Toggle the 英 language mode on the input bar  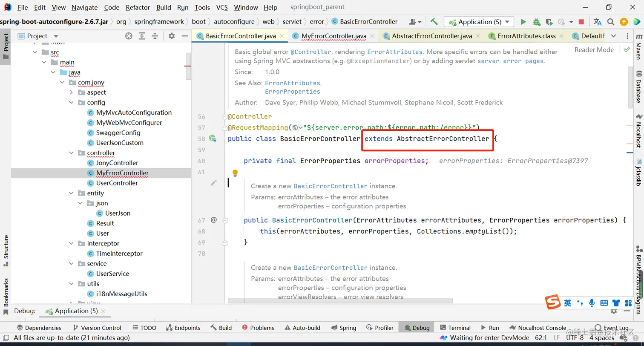(x=568, y=303)
